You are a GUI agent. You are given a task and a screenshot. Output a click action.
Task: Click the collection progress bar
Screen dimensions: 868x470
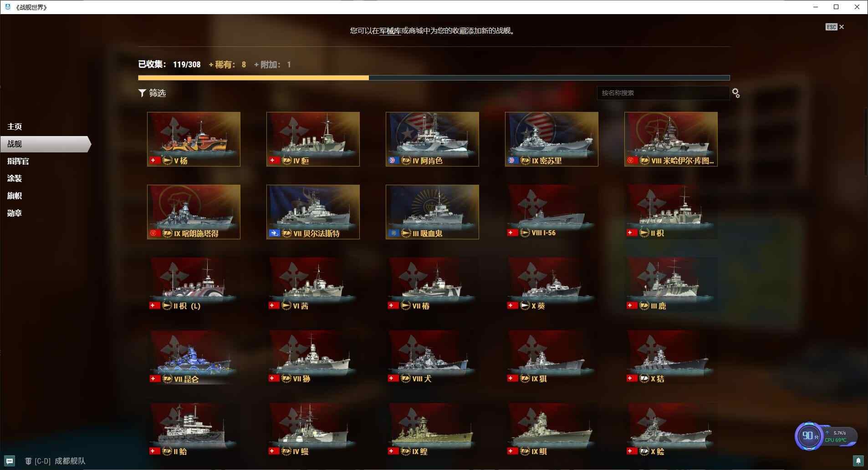tap(434, 78)
